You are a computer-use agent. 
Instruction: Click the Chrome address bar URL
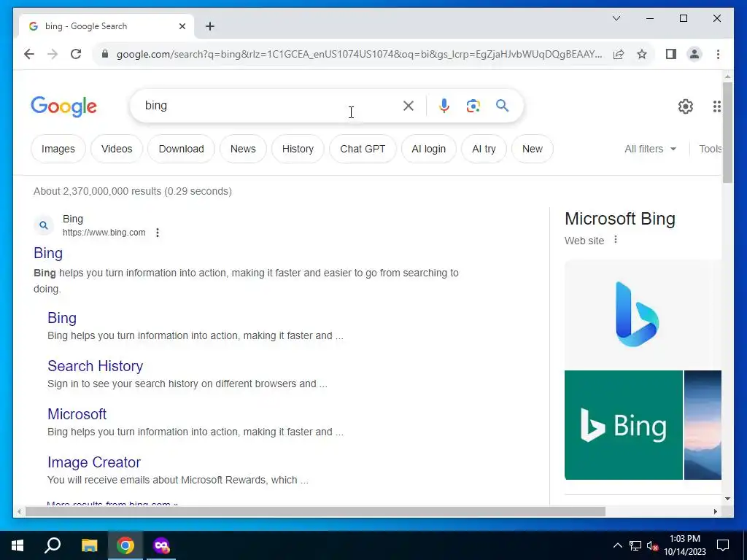[359, 54]
